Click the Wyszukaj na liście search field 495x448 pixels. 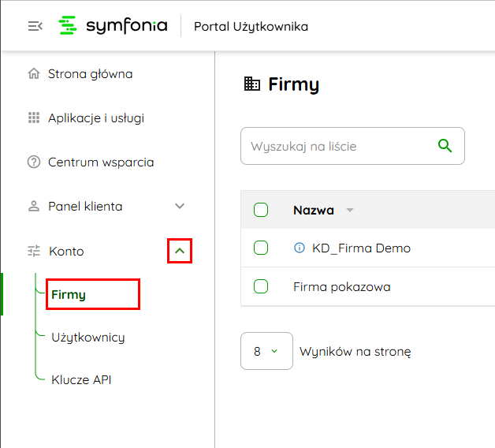point(339,147)
